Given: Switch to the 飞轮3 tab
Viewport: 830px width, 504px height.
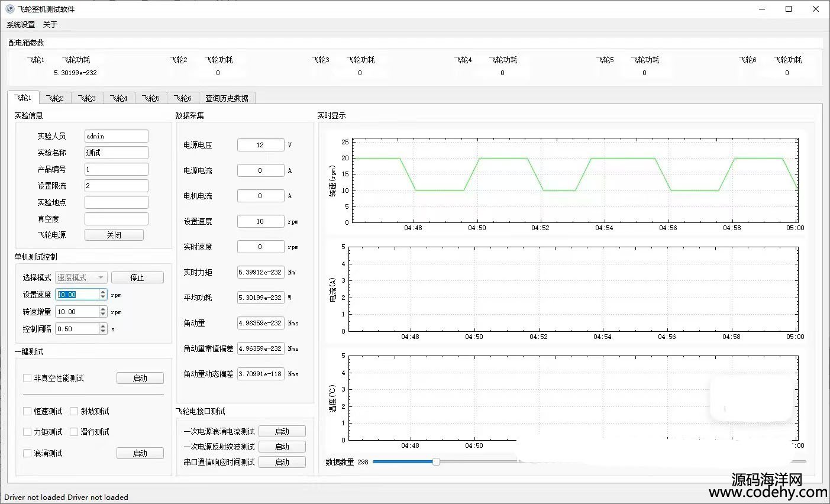Looking at the screenshot, I should (87, 98).
